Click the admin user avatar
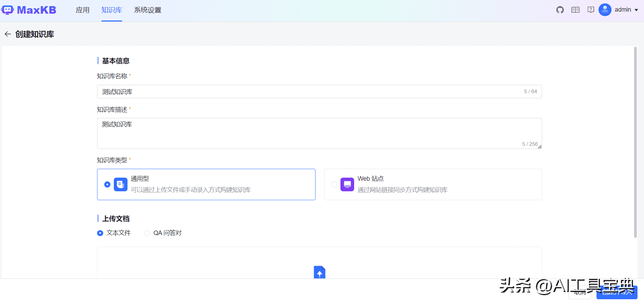This screenshot has width=644, height=303. (605, 10)
